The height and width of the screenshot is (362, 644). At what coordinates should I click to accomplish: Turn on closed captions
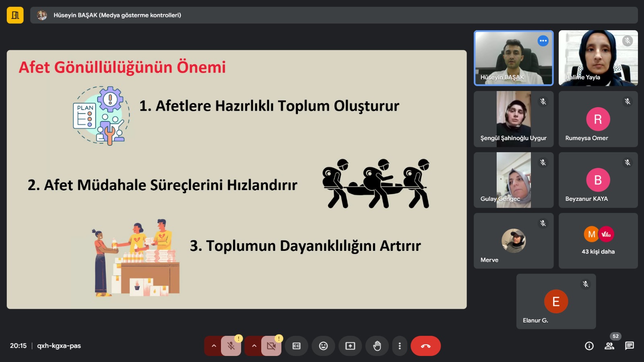click(x=297, y=346)
